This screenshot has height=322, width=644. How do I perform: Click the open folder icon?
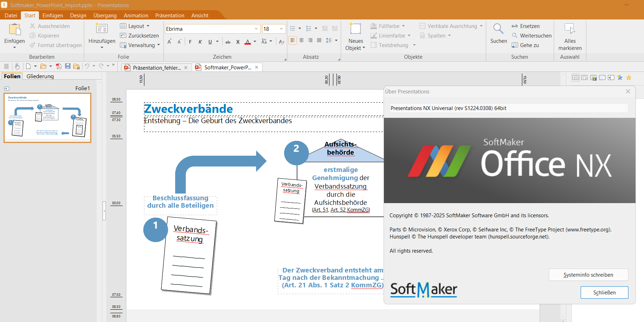(x=43, y=67)
